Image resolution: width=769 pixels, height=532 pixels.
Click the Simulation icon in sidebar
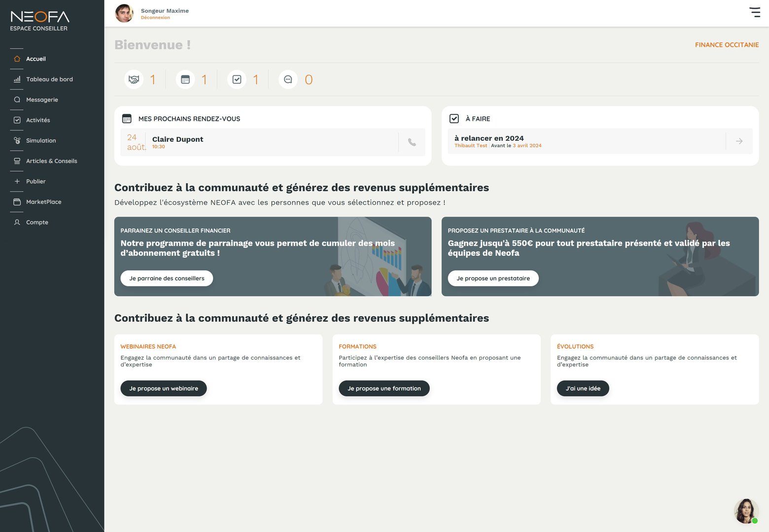pyautogui.click(x=17, y=140)
